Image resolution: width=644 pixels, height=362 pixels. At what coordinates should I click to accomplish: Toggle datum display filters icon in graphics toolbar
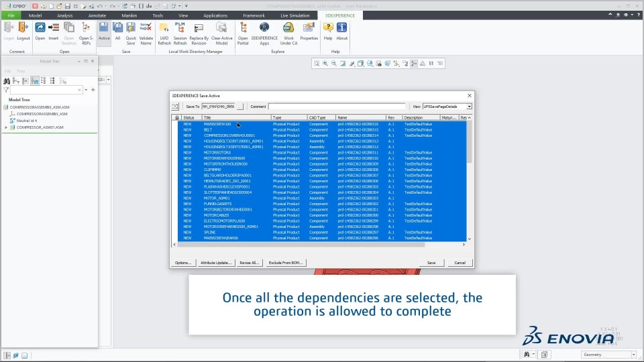pos(396,63)
